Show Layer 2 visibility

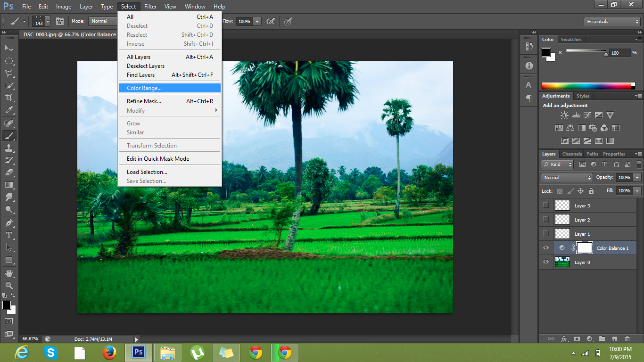546,219
